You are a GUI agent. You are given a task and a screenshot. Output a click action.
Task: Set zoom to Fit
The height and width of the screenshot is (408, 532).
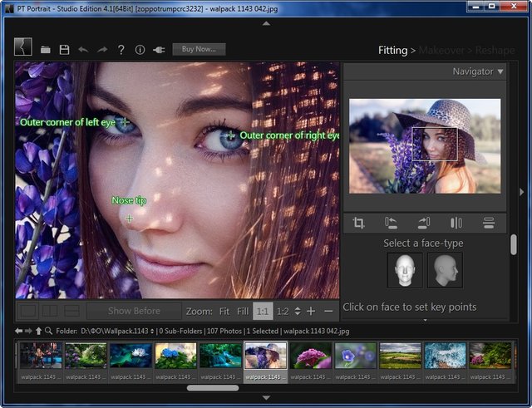pos(224,311)
